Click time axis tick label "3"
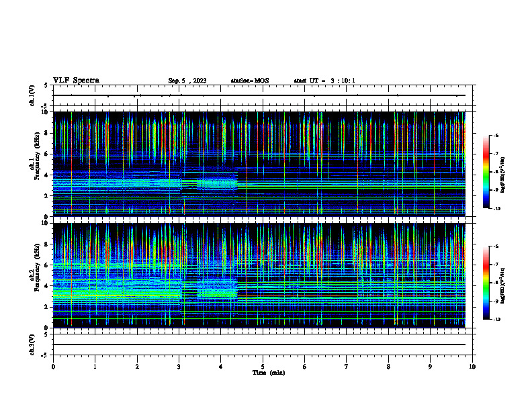The image size is (532, 411). [x=179, y=367]
